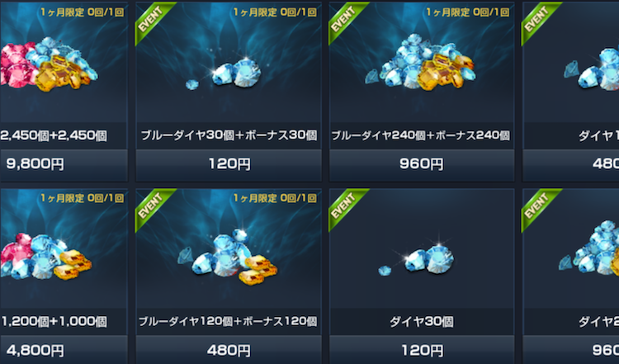Buy ブルーダイヤ120個 pack for 480円
Viewport: 619px width, 364px height.
[229, 350]
